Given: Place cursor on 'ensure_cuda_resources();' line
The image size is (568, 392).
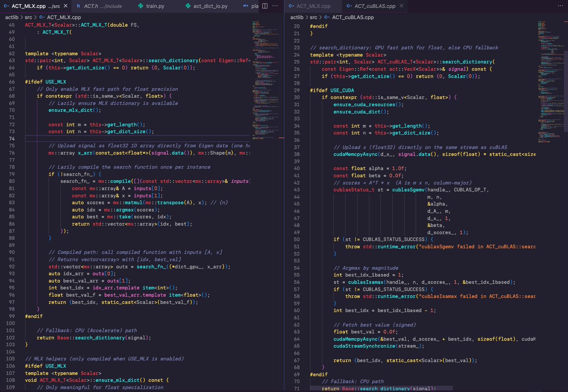Looking at the screenshot, I should click(x=368, y=105).
